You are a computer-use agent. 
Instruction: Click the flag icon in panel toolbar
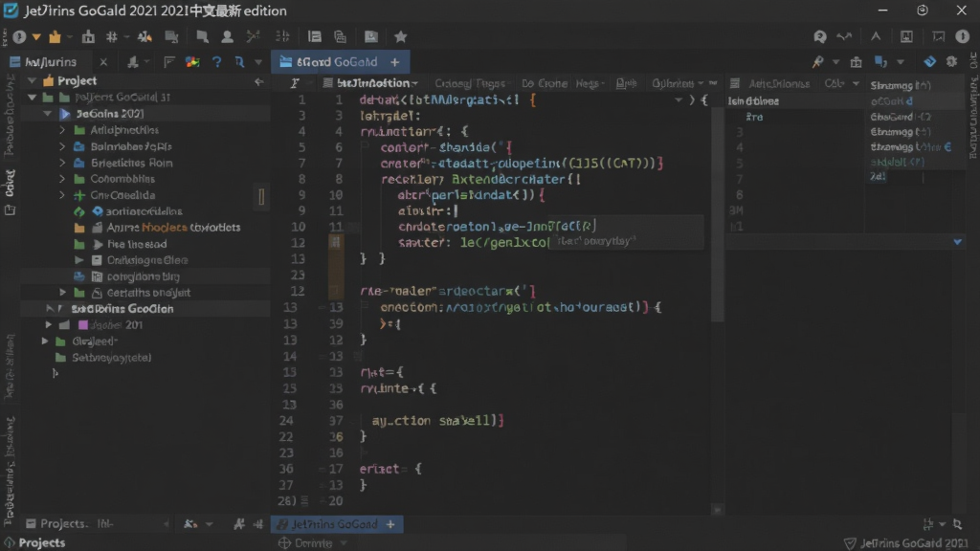168,62
